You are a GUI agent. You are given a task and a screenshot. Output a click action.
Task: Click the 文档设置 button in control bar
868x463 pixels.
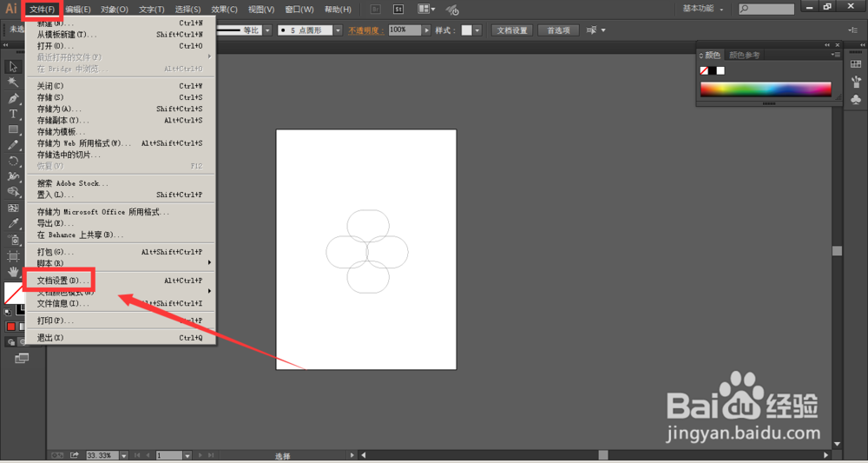coord(512,30)
